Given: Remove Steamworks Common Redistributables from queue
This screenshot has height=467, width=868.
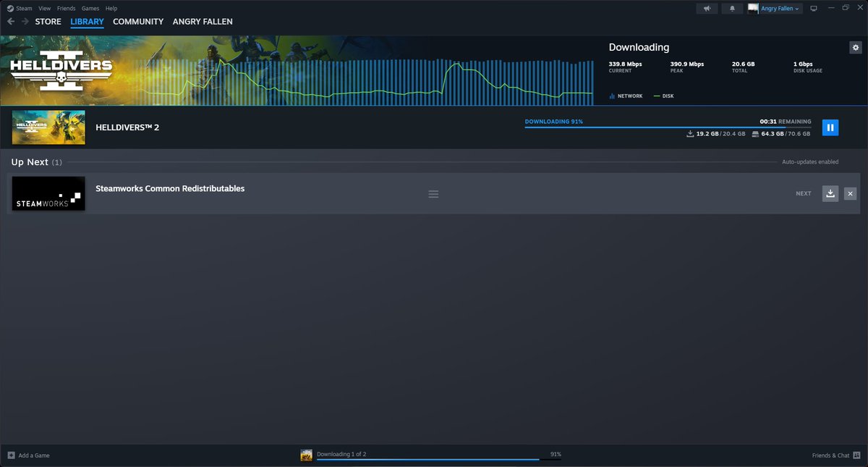Looking at the screenshot, I should coord(850,193).
